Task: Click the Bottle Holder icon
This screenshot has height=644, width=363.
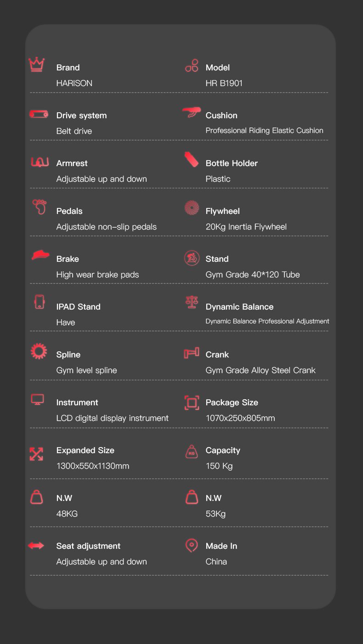Action: pos(192,160)
